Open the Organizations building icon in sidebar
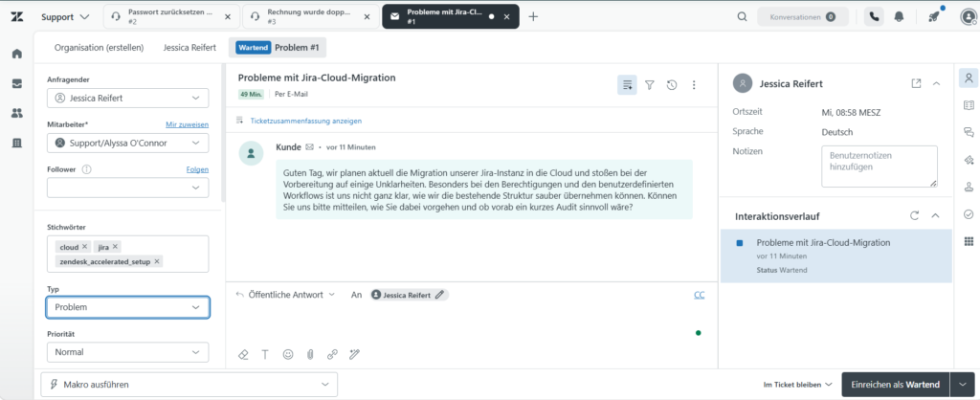Screen dimensions: 980x400 click(17, 144)
